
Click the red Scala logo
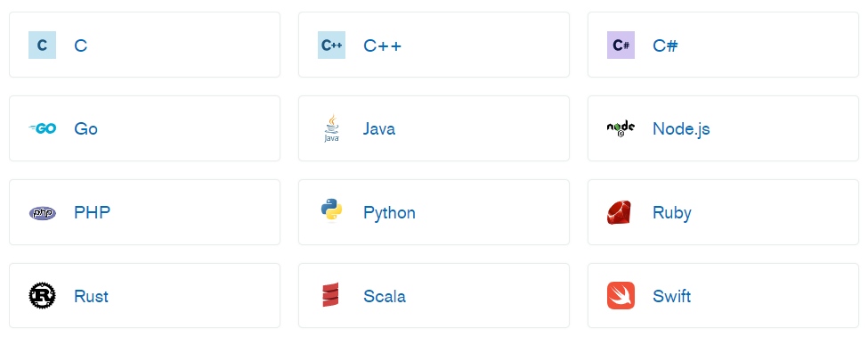(330, 295)
